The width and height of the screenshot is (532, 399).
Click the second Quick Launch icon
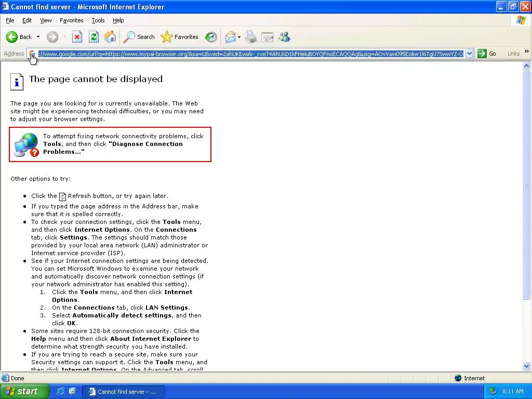coord(72,391)
